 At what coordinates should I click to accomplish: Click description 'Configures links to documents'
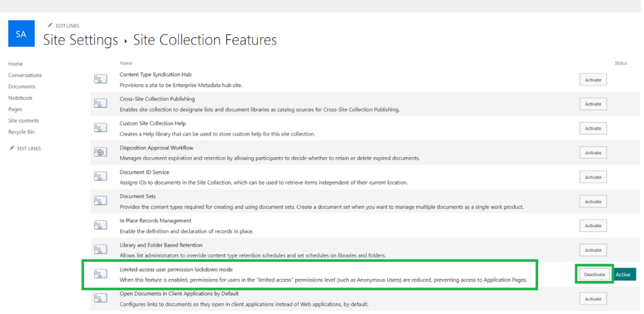(x=244, y=304)
